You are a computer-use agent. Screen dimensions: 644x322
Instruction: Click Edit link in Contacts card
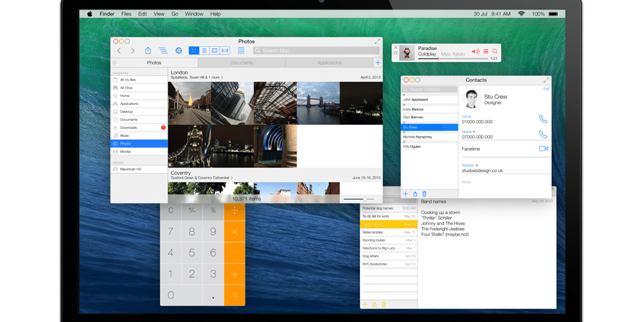546,89
